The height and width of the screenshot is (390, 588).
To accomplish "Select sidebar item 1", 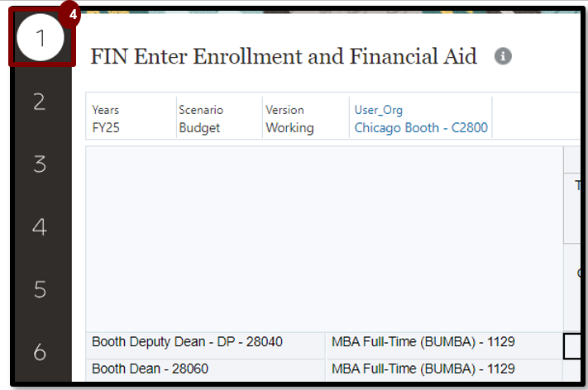I will click(40, 38).
